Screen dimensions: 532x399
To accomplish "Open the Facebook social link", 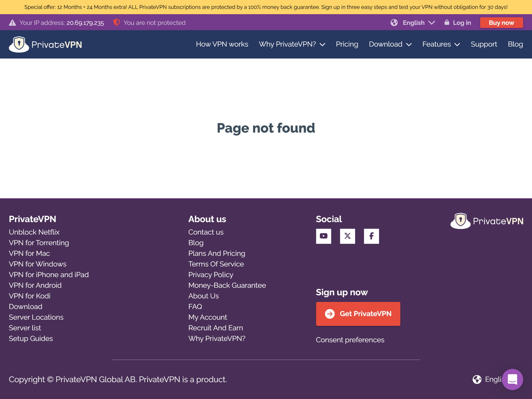I will click(x=371, y=236).
